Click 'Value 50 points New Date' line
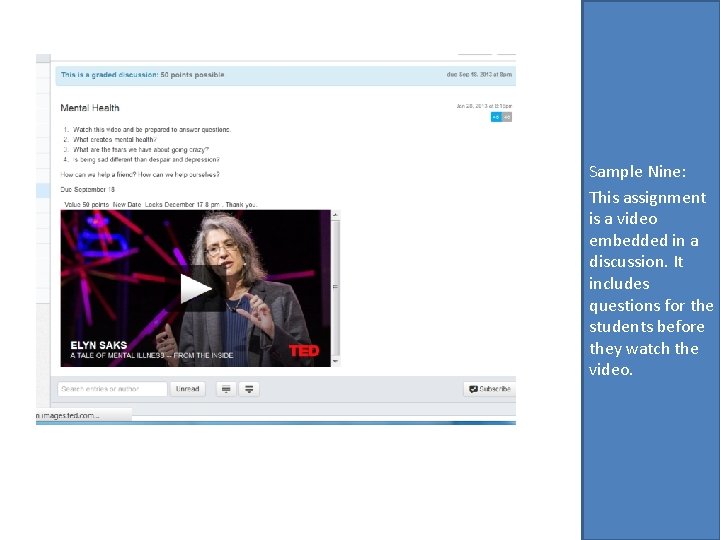The image size is (720, 540). [x=160, y=204]
